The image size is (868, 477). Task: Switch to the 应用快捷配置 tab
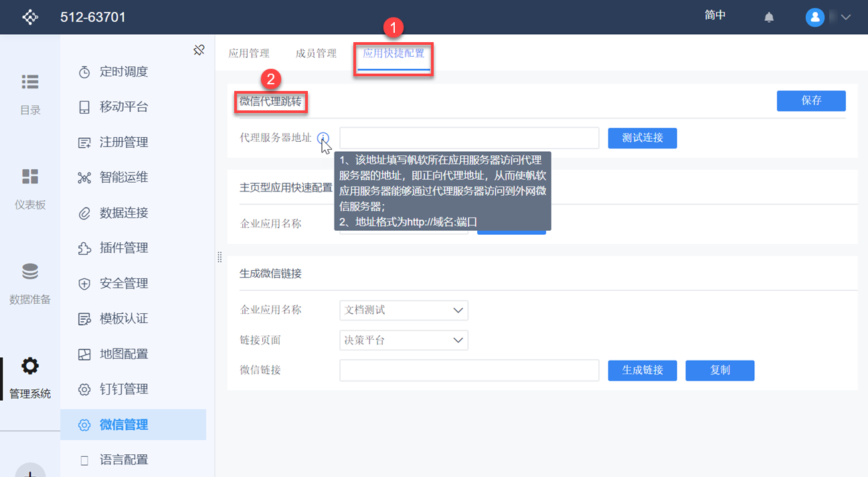[x=394, y=54]
